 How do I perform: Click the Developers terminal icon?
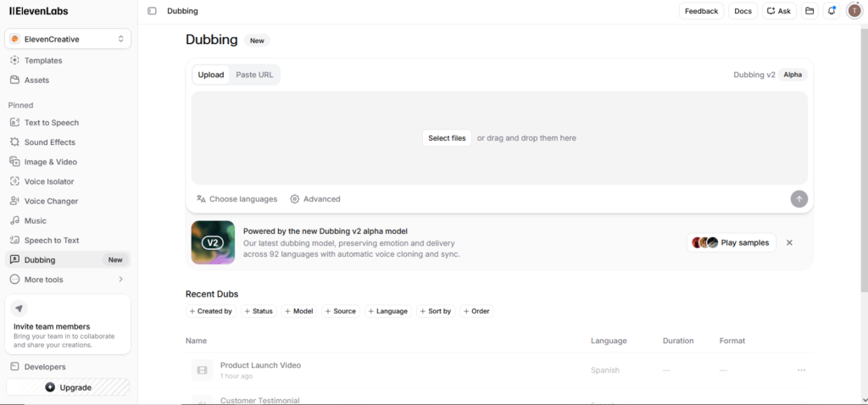tap(15, 366)
